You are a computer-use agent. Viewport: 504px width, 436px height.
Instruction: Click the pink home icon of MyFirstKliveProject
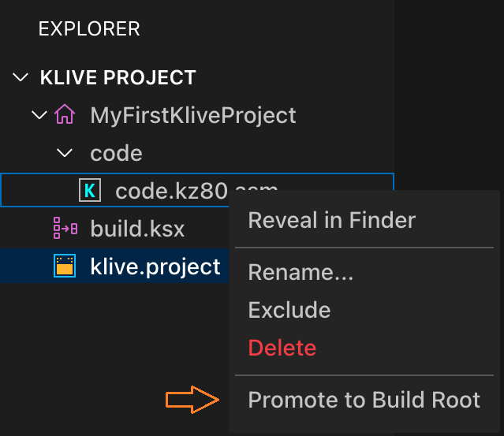click(x=65, y=114)
